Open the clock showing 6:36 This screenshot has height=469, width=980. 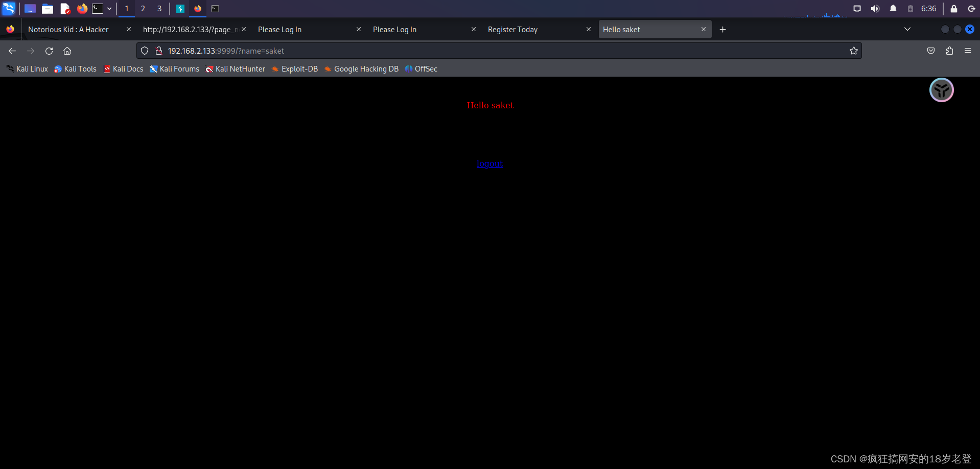pyautogui.click(x=928, y=9)
